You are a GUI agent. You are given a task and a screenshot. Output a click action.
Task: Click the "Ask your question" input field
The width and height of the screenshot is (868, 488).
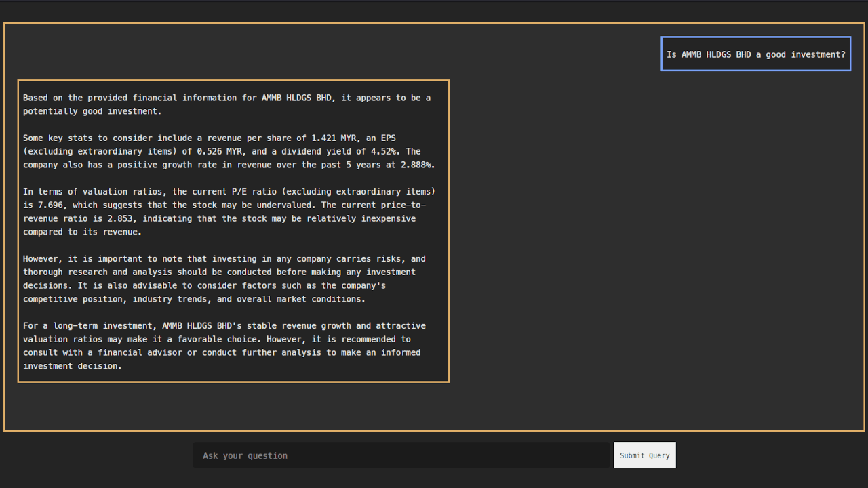(x=403, y=455)
